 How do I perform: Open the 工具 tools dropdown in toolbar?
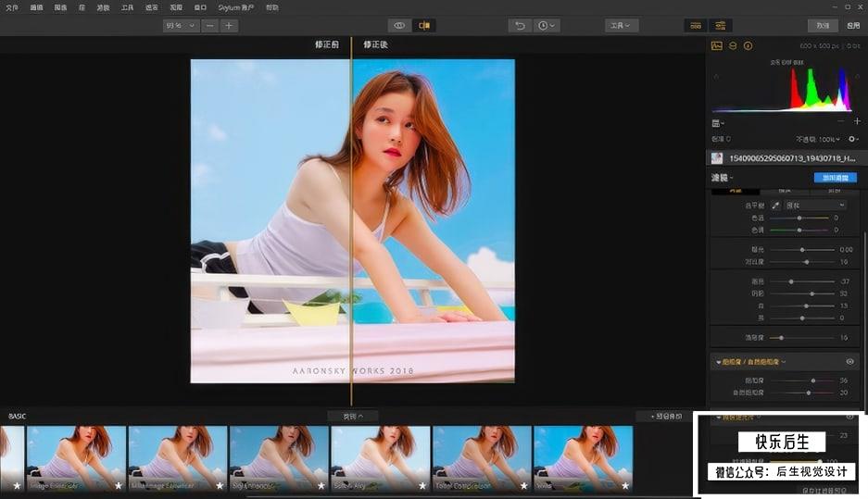621,25
